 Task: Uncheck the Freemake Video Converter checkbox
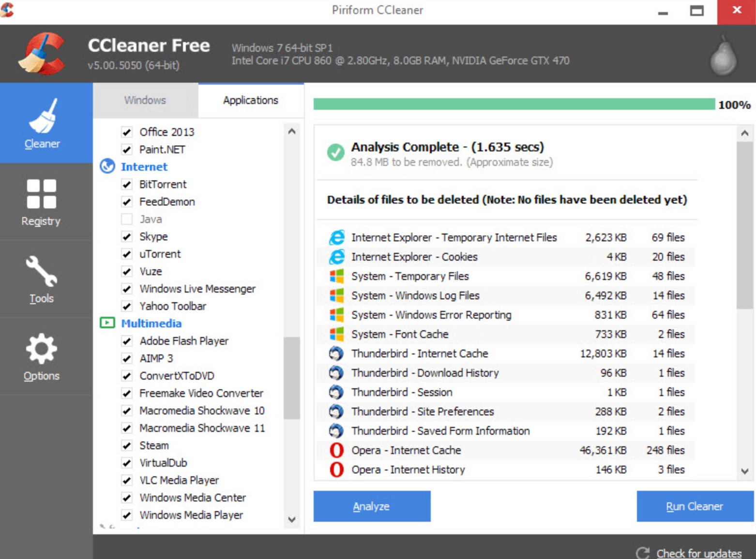127,393
